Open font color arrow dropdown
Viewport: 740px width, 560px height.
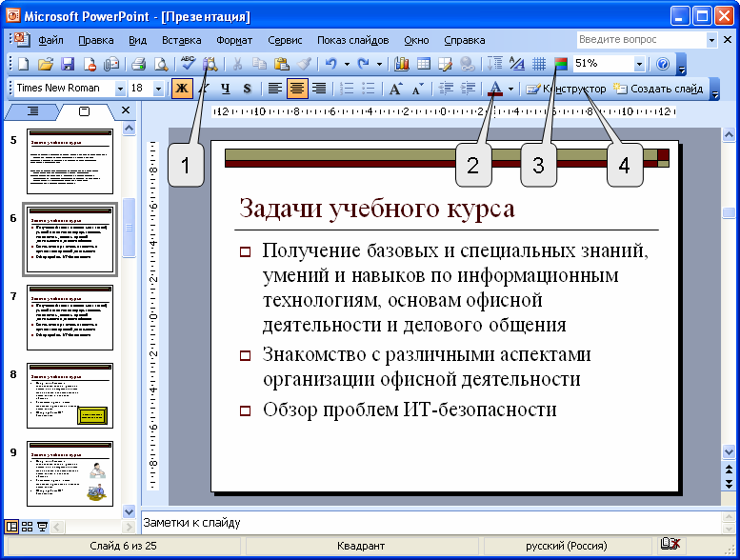pyautogui.click(x=510, y=89)
